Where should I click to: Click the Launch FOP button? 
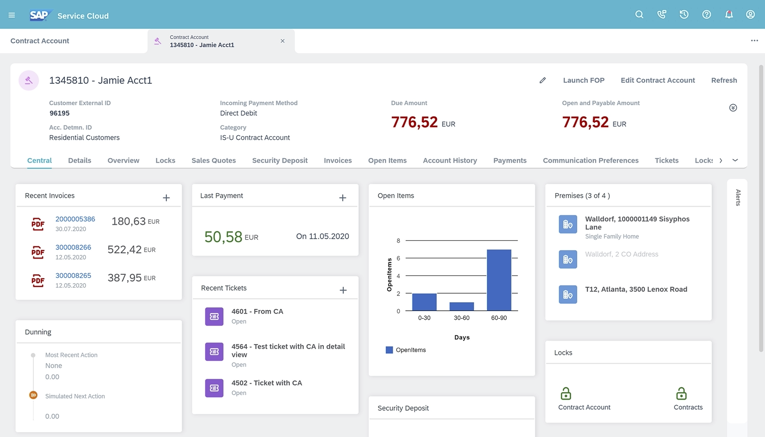pos(583,80)
